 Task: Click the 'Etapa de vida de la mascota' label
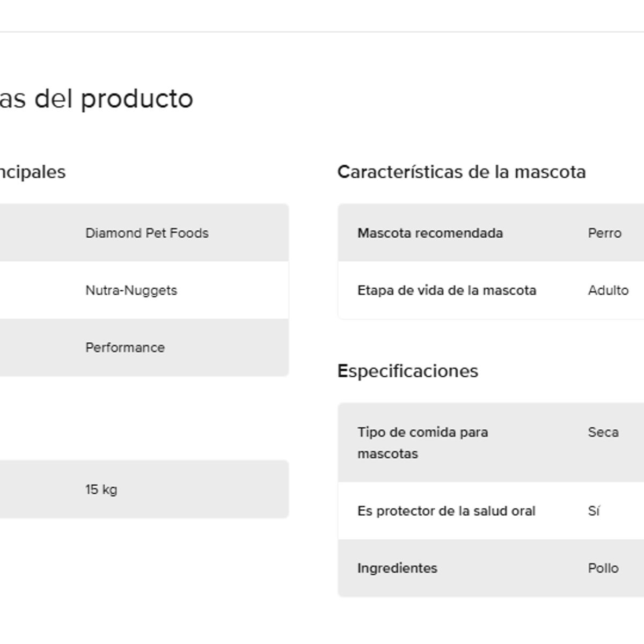(x=447, y=290)
